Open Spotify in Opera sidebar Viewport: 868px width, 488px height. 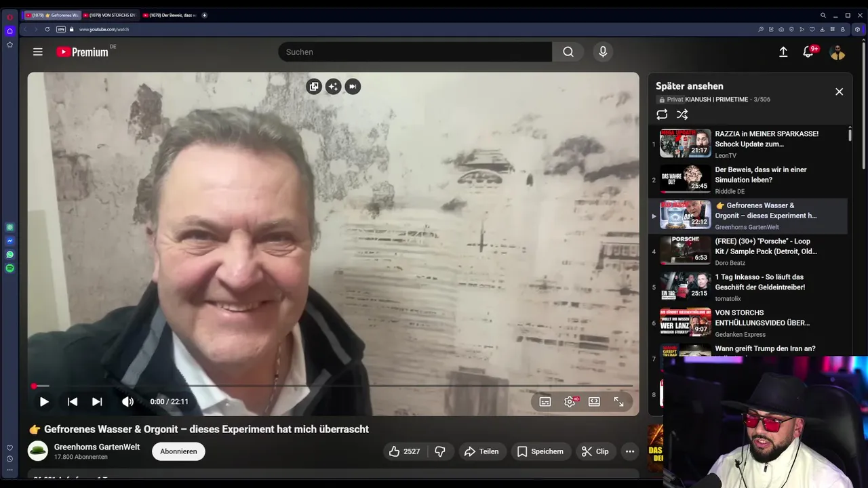pyautogui.click(x=9, y=268)
